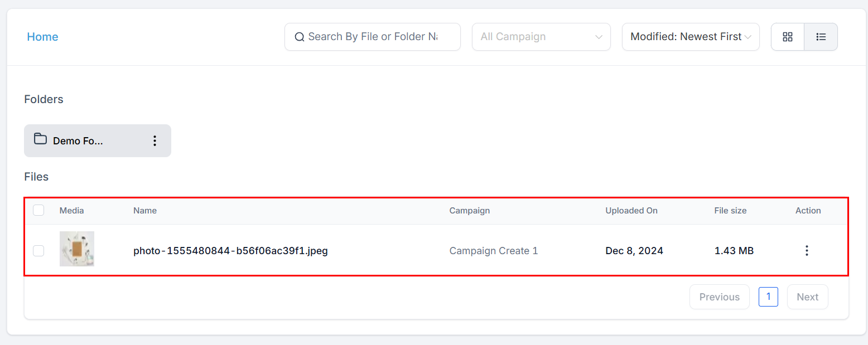Open the Campaign Create 1 campaign

coord(494,251)
